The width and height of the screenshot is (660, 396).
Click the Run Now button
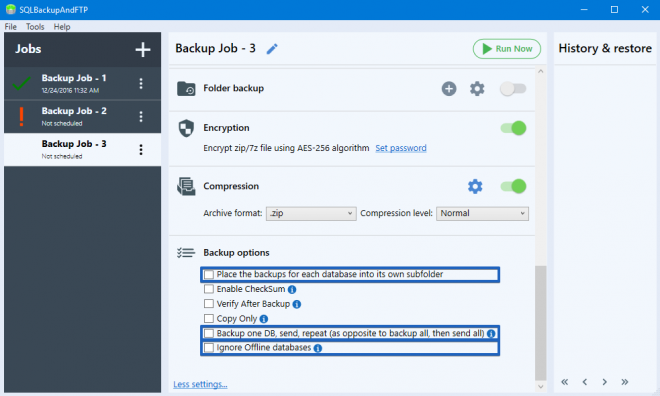point(507,49)
